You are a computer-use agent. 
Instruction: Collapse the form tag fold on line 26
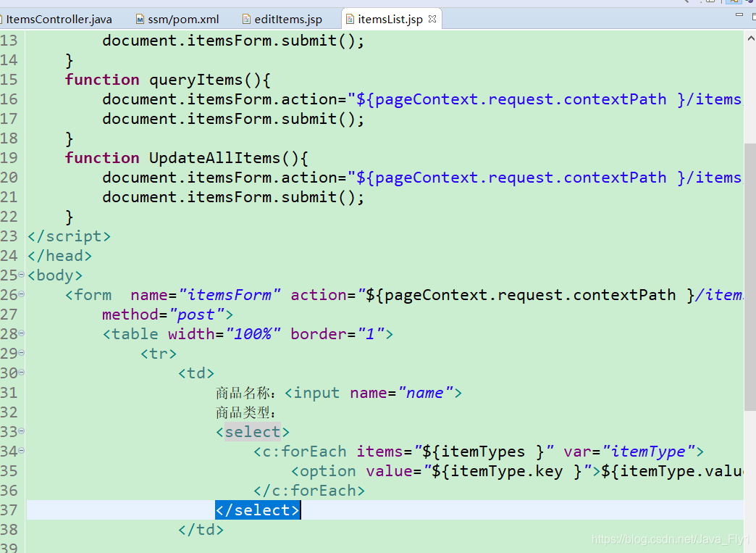21,294
